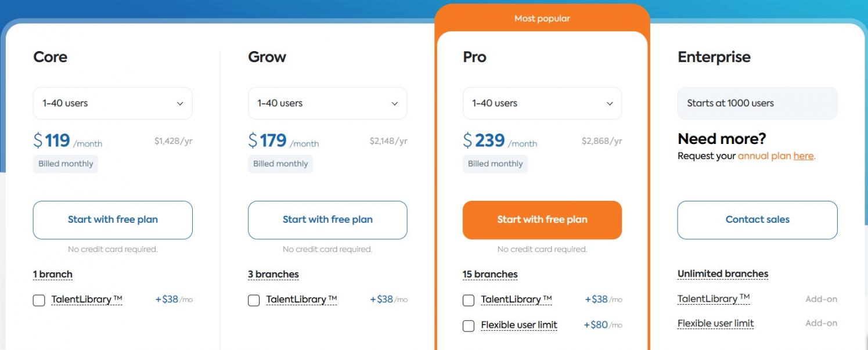Expand the Grow plan 1-40 users dropdown
Viewport: 868px width, 350px height.
coord(327,103)
